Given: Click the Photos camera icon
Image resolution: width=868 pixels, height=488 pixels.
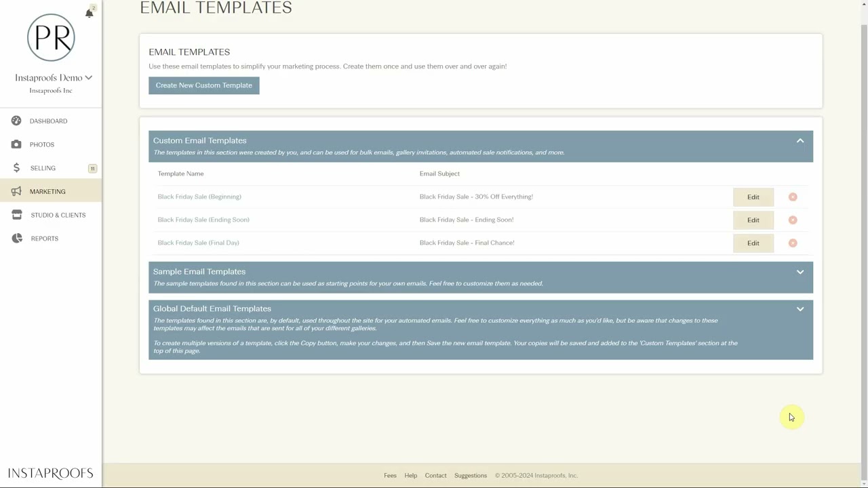Looking at the screenshot, I should click(16, 144).
